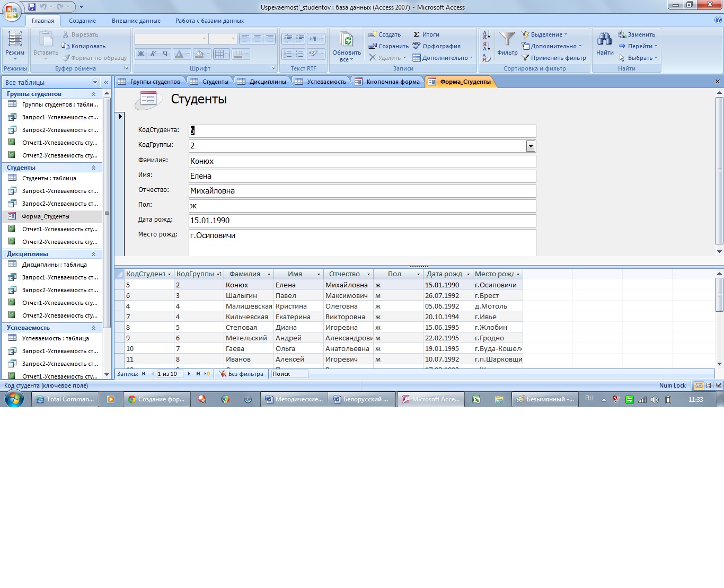Toggle bold Ж formatting
The height and width of the screenshot is (588, 724).
[x=141, y=54]
